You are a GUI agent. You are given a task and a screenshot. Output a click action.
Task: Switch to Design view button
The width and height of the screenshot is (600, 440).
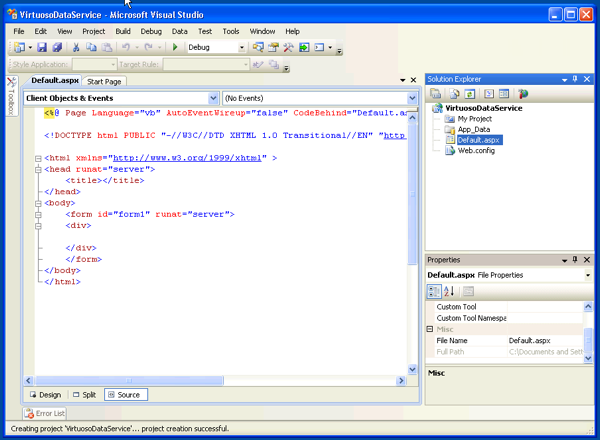point(44,395)
